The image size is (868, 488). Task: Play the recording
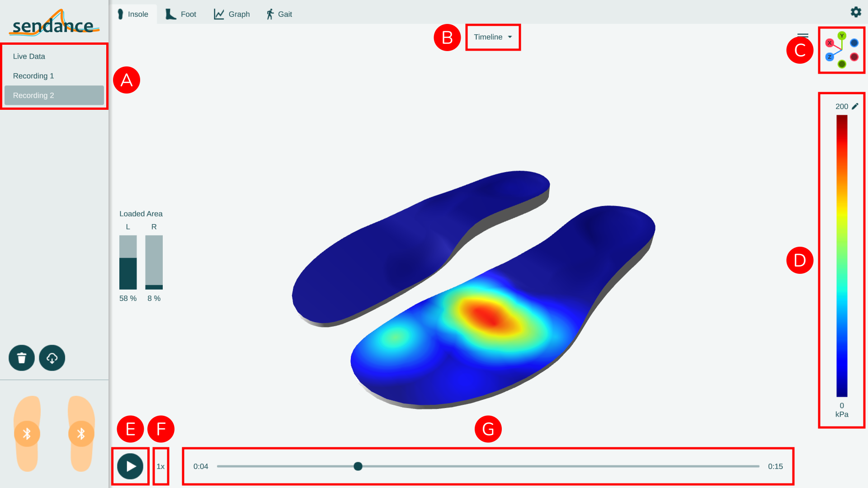(x=130, y=466)
